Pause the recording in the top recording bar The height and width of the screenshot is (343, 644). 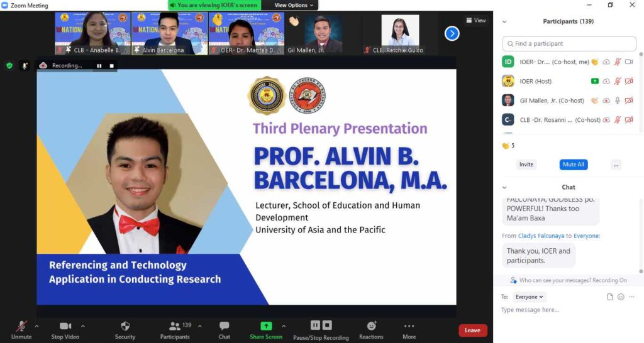(99, 65)
